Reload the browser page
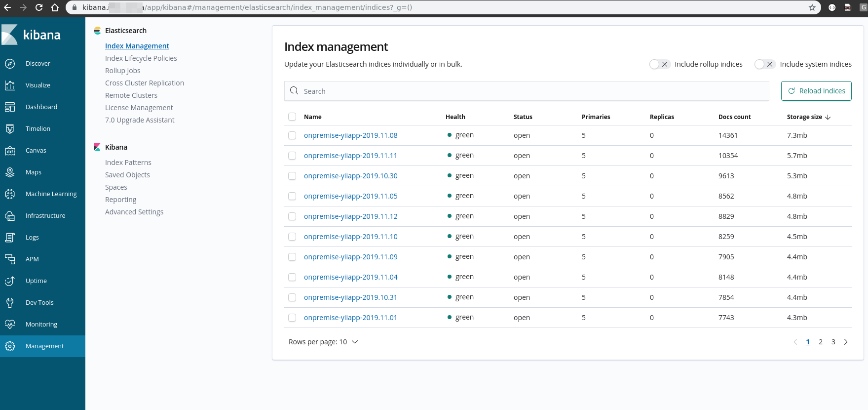Image resolution: width=868 pixels, height=410 pixels. point(39,7)
